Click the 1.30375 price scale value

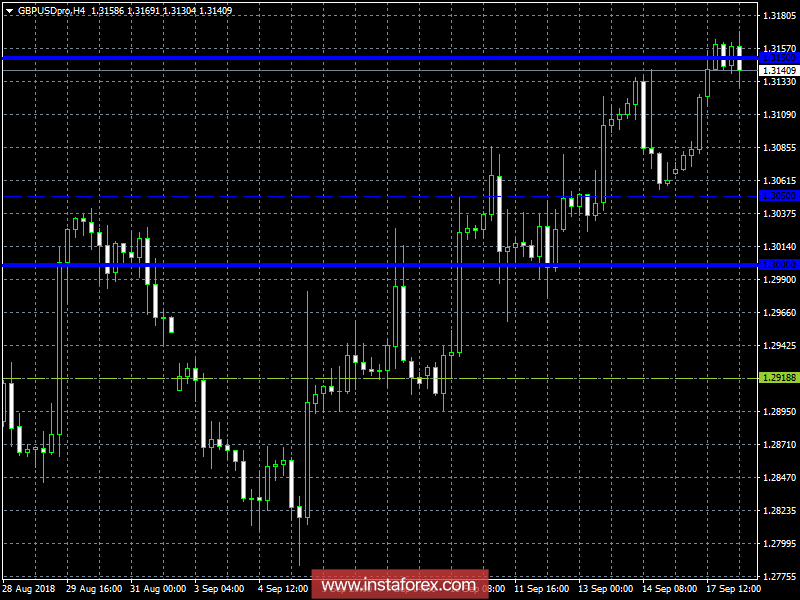click(779, 214)
